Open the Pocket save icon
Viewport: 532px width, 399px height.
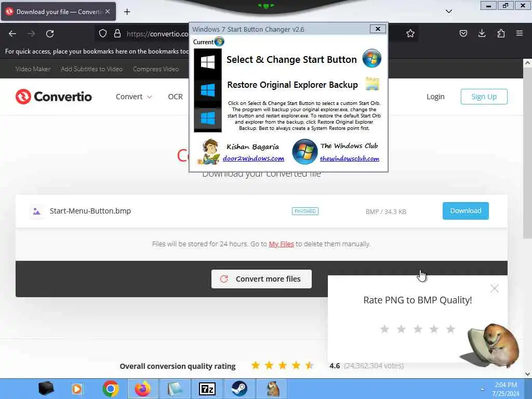tap(463, 33)
